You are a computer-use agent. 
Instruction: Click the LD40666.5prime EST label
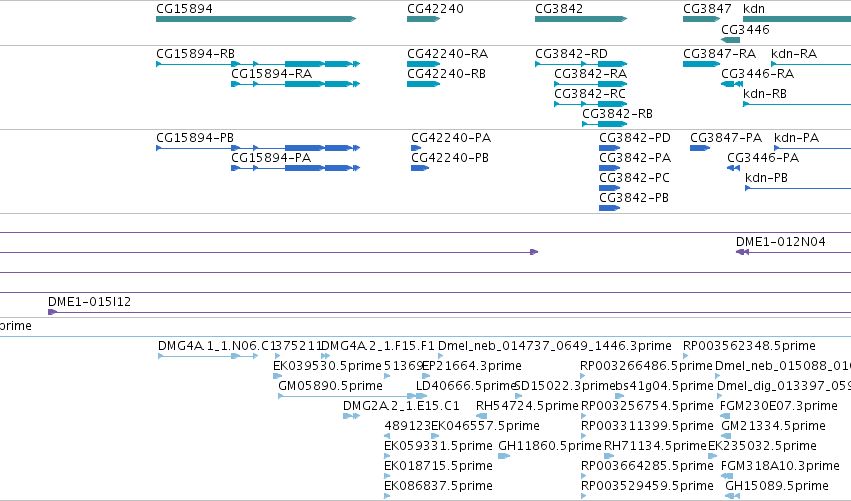(x=466, y=386)
